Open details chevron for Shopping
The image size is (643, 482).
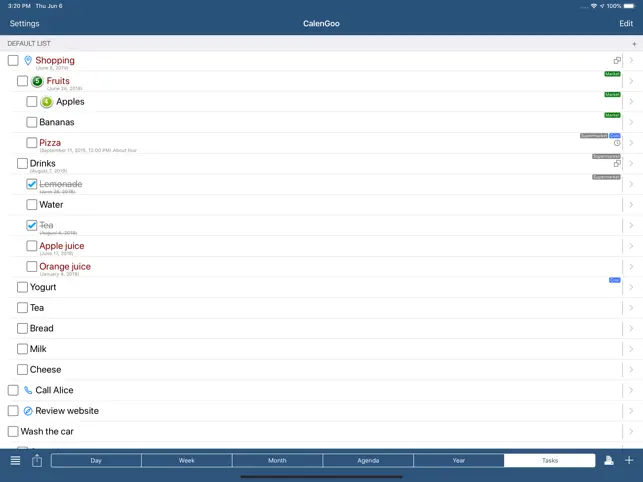(x=632, y=60)
